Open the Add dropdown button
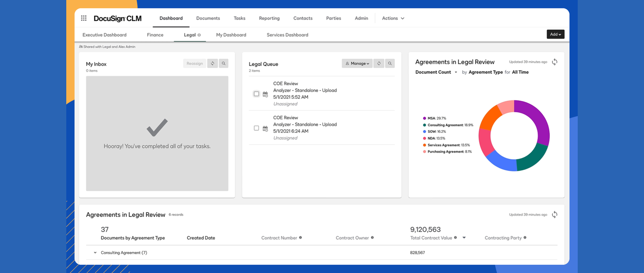This screenshot has height=273, width=644. (555, 34)
